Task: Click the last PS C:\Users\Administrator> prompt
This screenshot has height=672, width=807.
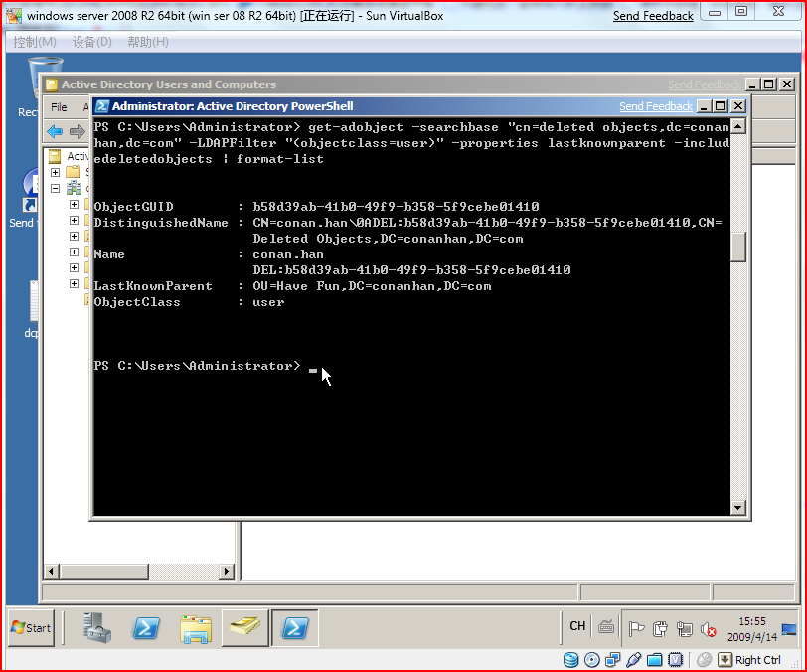Action: 197,366
